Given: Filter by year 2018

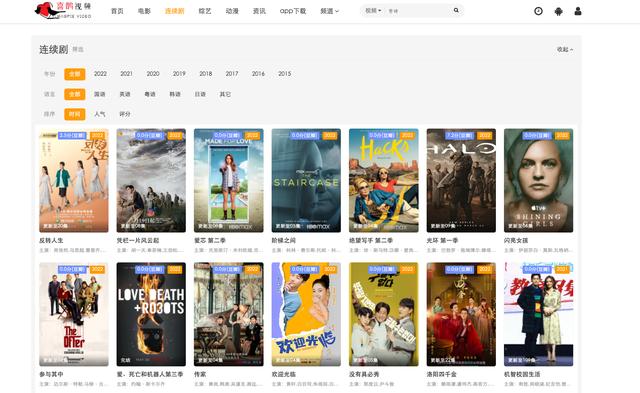Looking at the screenshot, I should point(206,74).
